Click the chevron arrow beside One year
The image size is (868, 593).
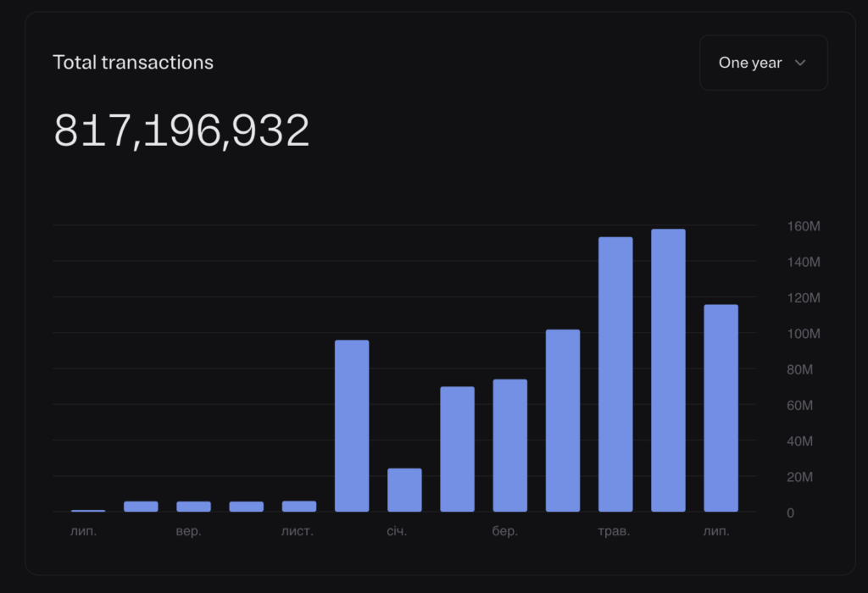point(799,63)
